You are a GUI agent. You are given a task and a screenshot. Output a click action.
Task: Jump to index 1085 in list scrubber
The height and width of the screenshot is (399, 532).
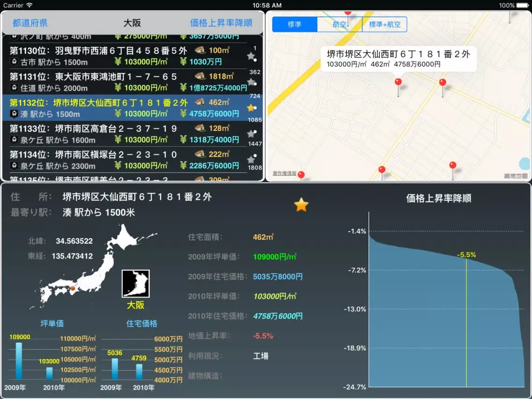click(x=255, y=120)
